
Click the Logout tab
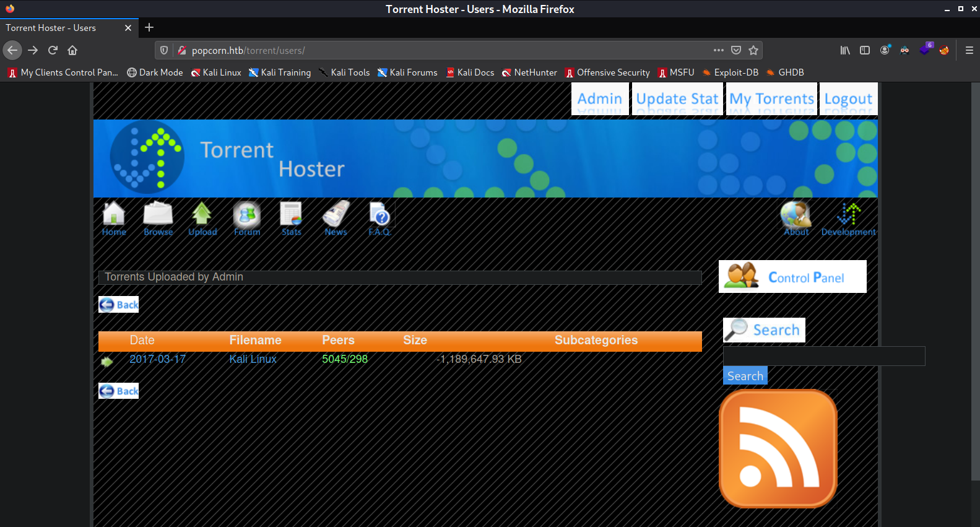click(848, 99)
